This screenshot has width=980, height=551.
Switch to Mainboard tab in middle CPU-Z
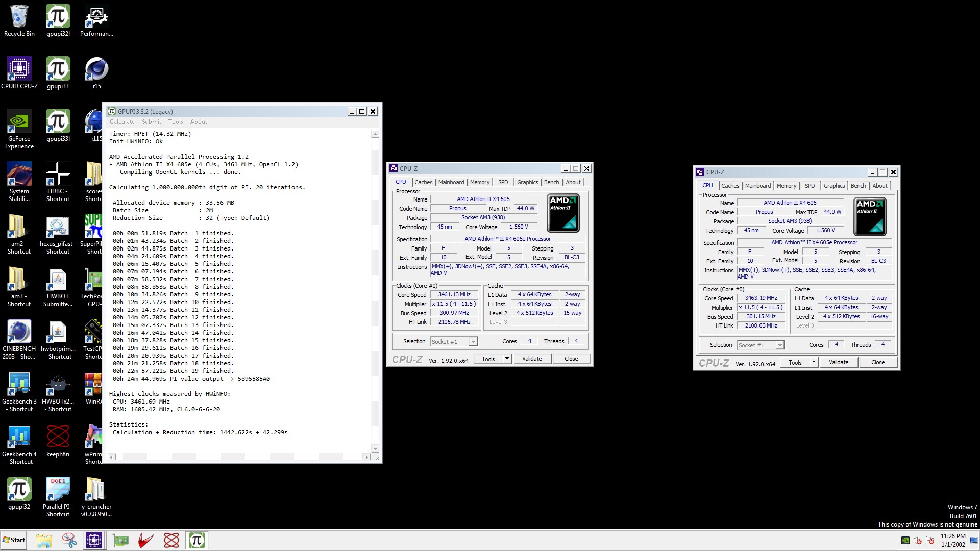pyautogui.click(x=451, y=182)
